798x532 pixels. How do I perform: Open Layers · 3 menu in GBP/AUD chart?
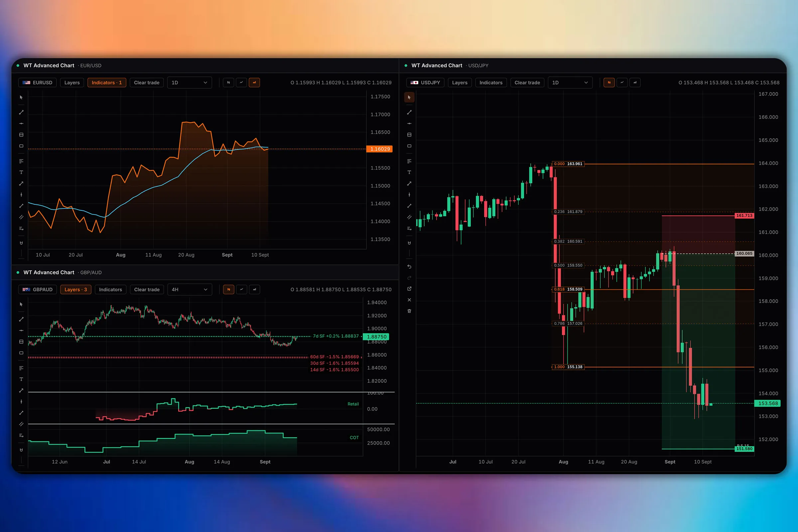76,289
